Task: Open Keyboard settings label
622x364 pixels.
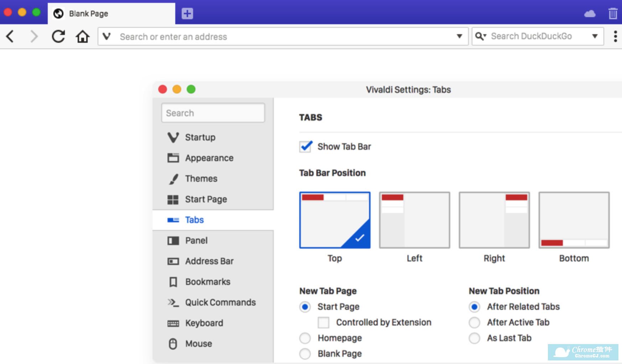Action: click(204, 323)
